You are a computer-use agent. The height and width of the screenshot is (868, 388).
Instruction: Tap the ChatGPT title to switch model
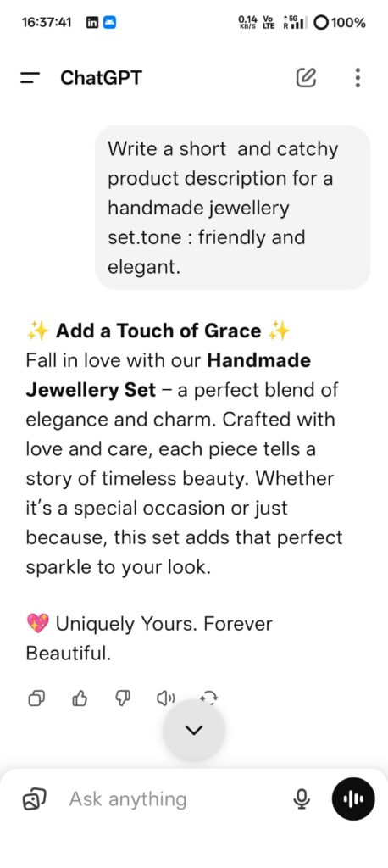pyautogui.click(x=102, y=78)
